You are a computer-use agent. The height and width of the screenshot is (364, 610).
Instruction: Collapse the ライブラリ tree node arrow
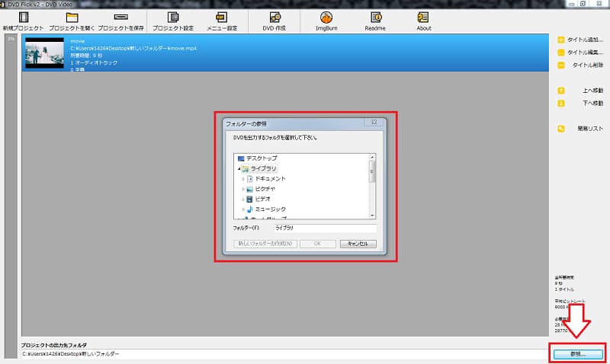coord(239,168)
